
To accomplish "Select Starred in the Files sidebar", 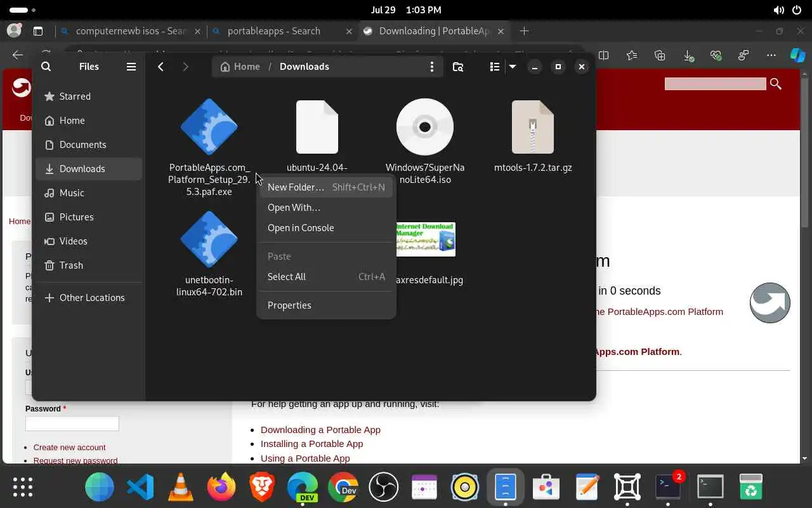I will (89, 97).
